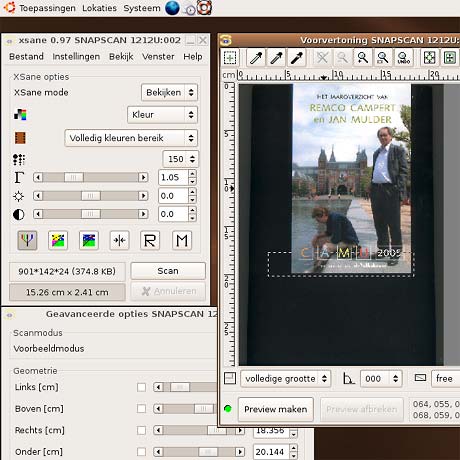Screen dimensions: 460x460
Task: Click the auto-select scan area icon
Action: point(429,58)
